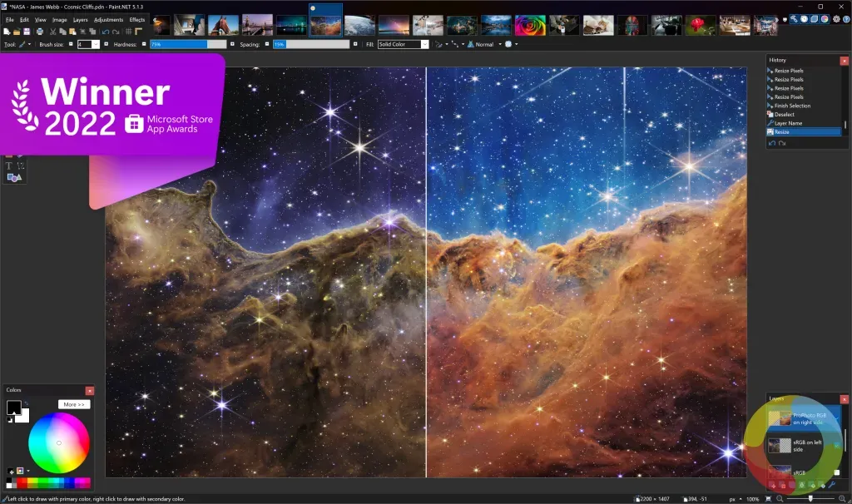Open the Edit menu
The height and width of the screenshot is (504, 852).
point(24,20)
